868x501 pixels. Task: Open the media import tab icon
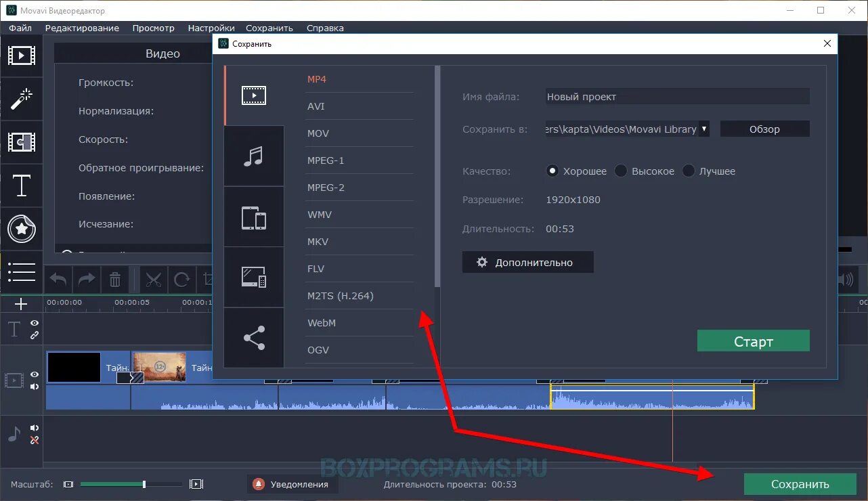21,55
